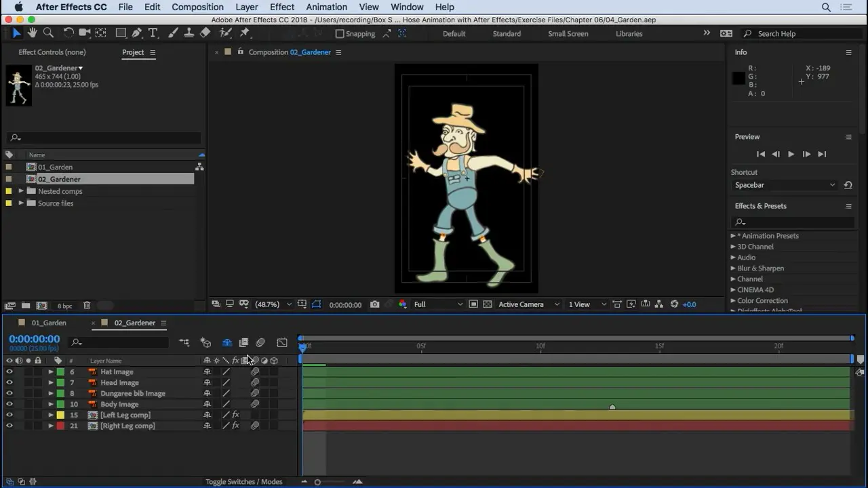Open the Composition menu
Screen dimensions: 868x488
pyautogui.click(x=197, y=7)
